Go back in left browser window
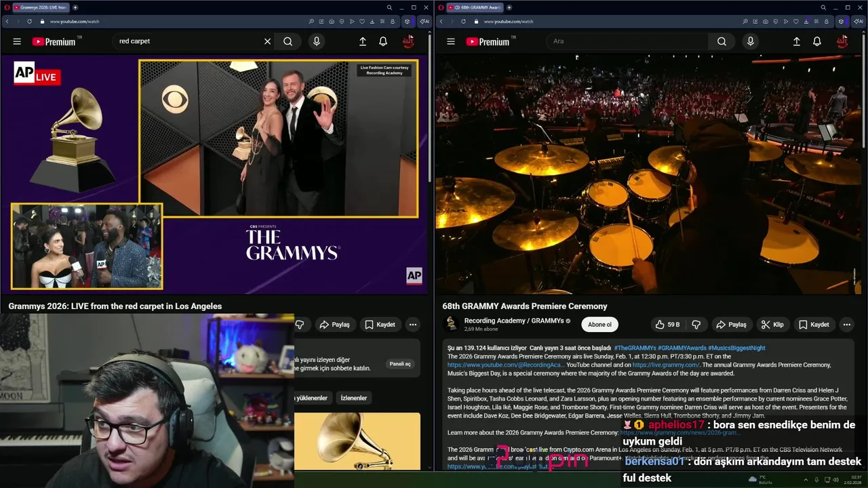868x488 pixels. pyautogui.click(x=7, y=21)
